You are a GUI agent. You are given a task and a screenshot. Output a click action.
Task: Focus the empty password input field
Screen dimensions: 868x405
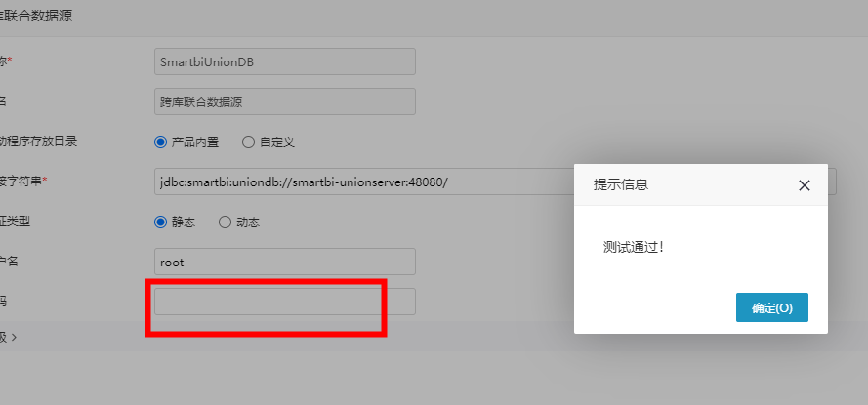point(284,302)
